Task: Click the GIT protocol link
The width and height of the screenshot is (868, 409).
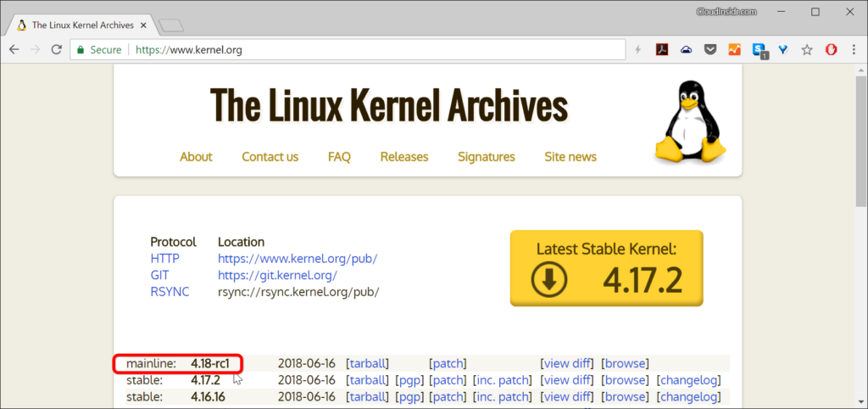Action: click(x=160, y=276)
